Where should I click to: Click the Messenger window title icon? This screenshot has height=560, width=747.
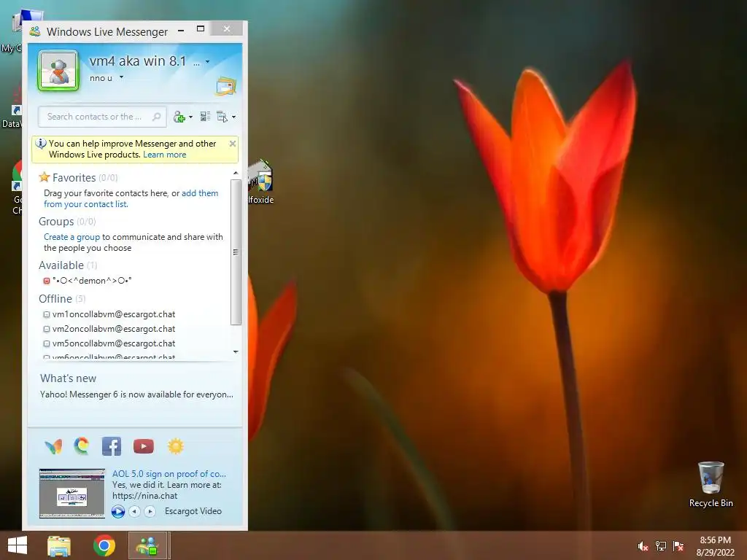tap(35, 32)
